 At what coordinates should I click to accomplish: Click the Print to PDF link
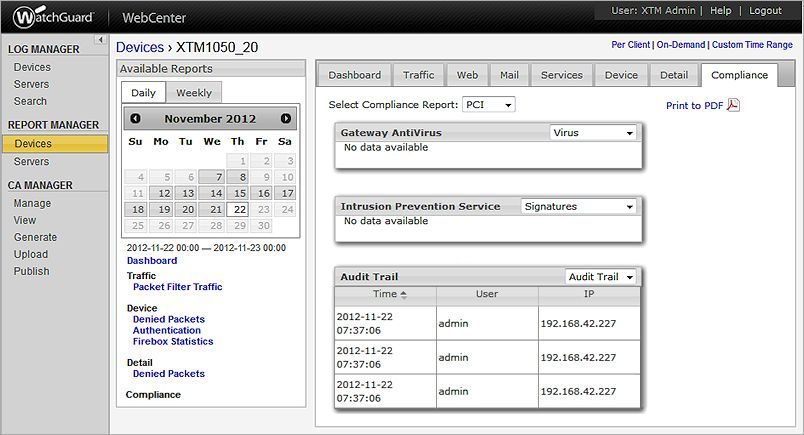click(694, 106)
